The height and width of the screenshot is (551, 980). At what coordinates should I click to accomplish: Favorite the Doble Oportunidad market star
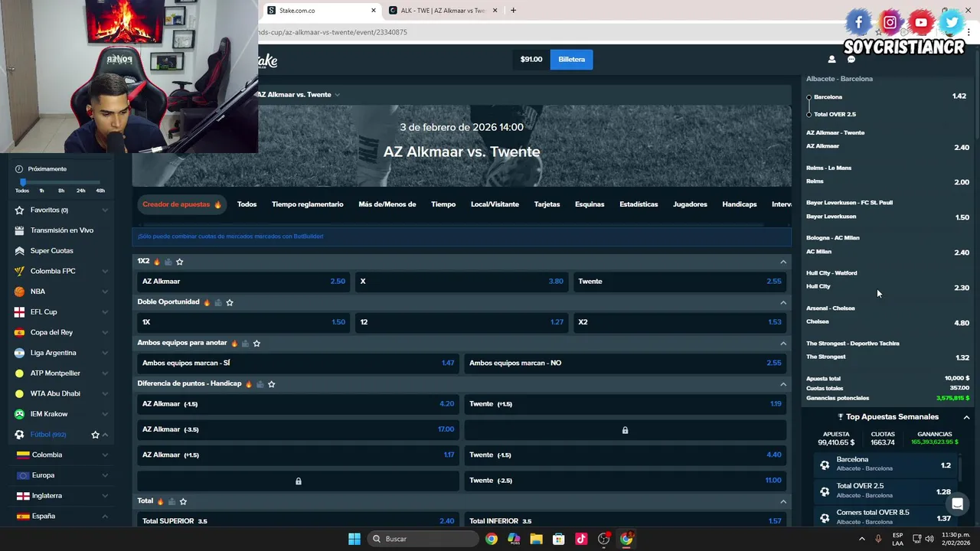(x=230, y=302)
